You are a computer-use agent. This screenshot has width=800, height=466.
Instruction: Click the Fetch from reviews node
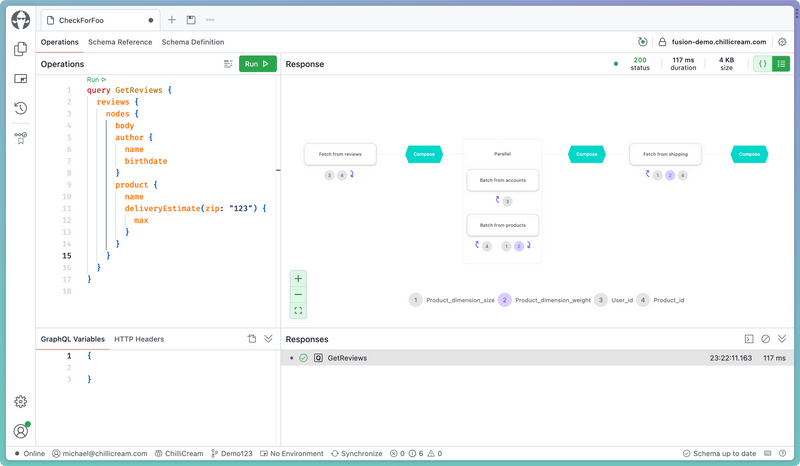tap(340, 154)
